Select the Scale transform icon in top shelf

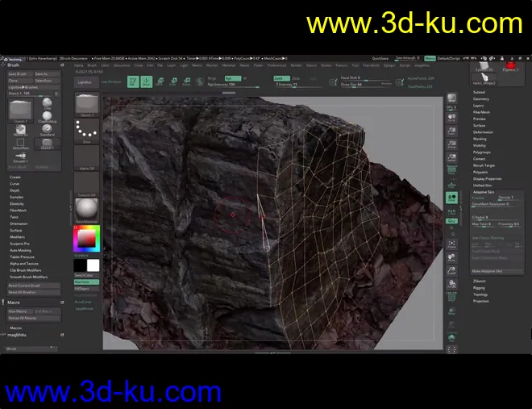point(173,81)
